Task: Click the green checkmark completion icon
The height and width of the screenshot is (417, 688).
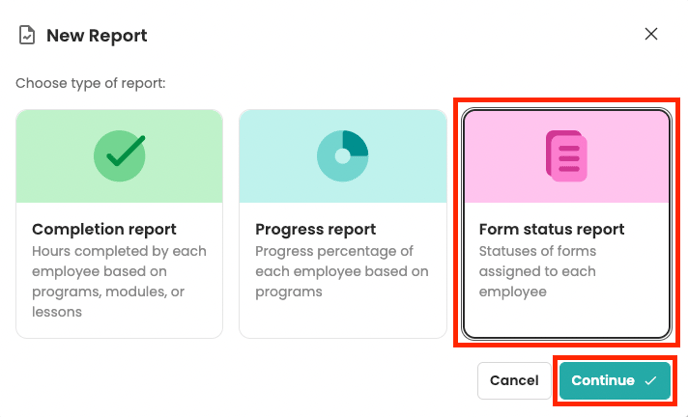Action: [x=119, y=155]
